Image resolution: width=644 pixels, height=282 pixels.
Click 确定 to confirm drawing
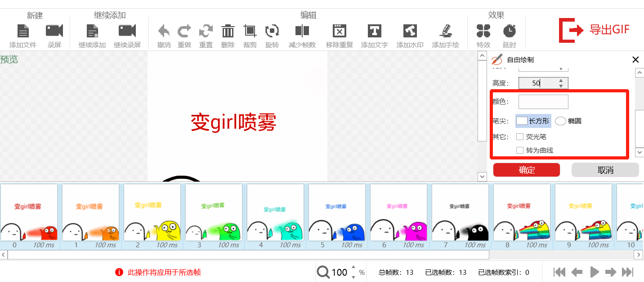(x=527, y=170)
